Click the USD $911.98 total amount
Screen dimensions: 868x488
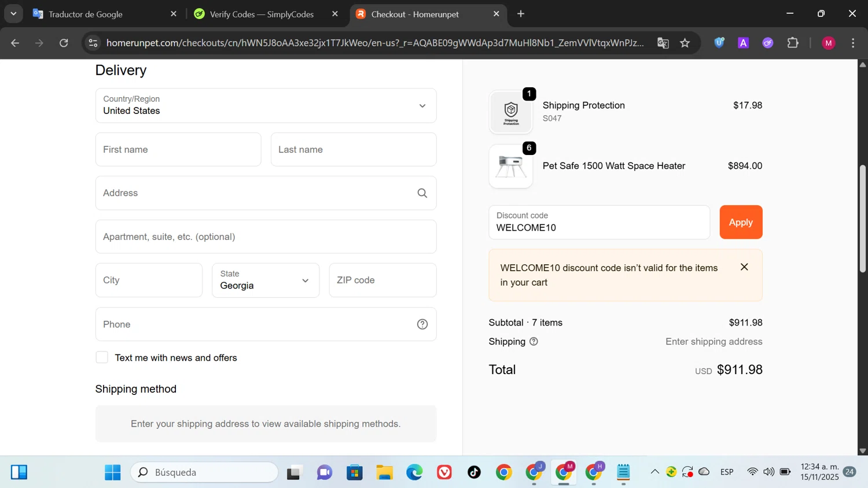click(729, 370)
